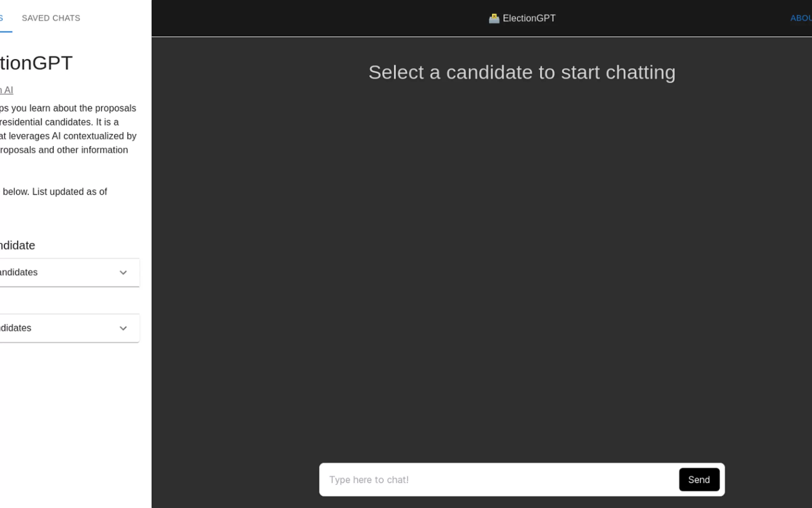
Task: Click chevron arrow of lower candidates dropdown
Action: (123, 328)
